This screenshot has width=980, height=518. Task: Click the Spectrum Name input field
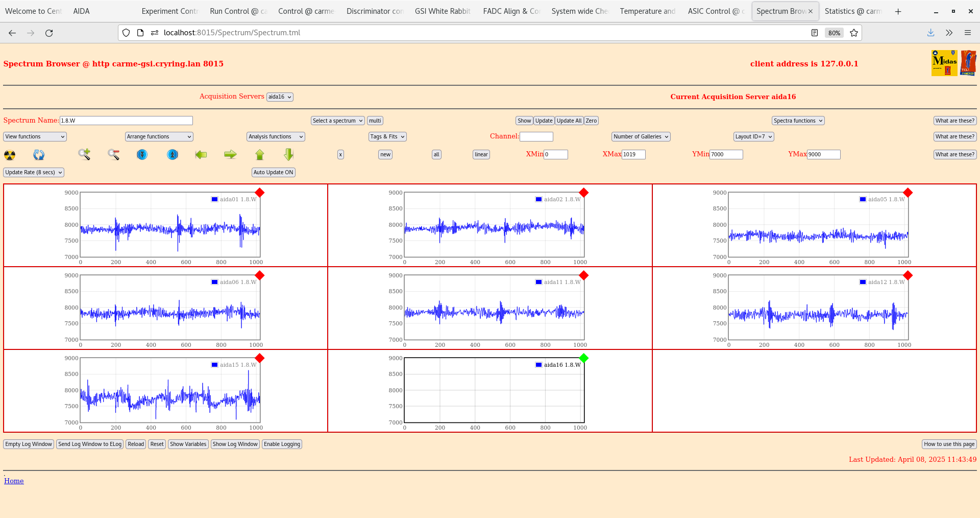[x=126, y=121]
